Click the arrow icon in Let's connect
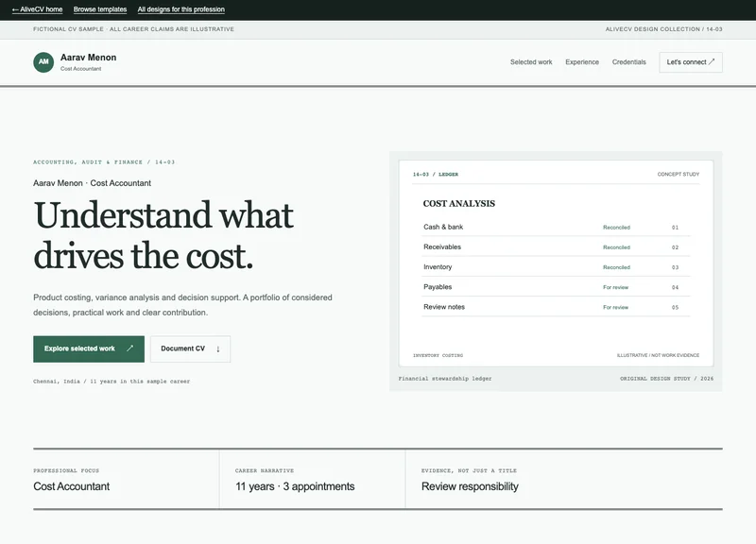Image resolution: width=756 pixels, height=544 pixels. [712, 61]
